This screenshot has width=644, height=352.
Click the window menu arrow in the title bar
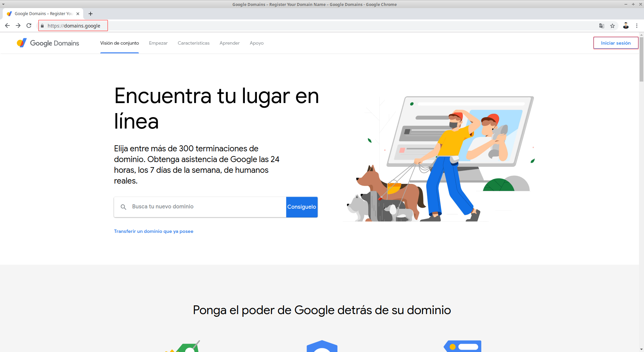(x=3, y=4)
